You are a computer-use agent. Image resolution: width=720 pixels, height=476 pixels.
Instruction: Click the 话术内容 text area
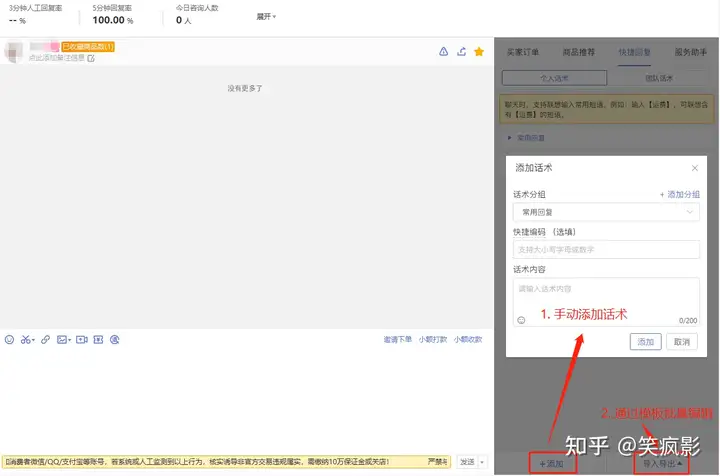tap(606, 302)
